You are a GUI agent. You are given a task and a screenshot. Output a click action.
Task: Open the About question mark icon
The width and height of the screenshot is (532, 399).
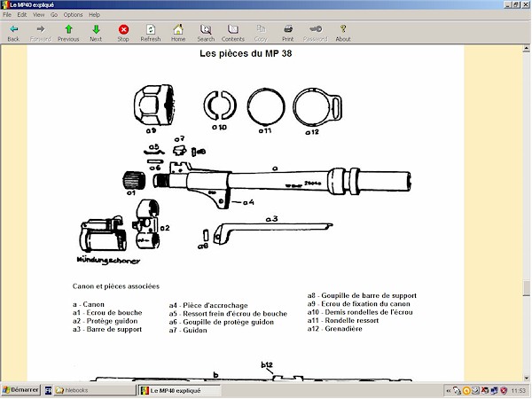(x=343, y=29)
